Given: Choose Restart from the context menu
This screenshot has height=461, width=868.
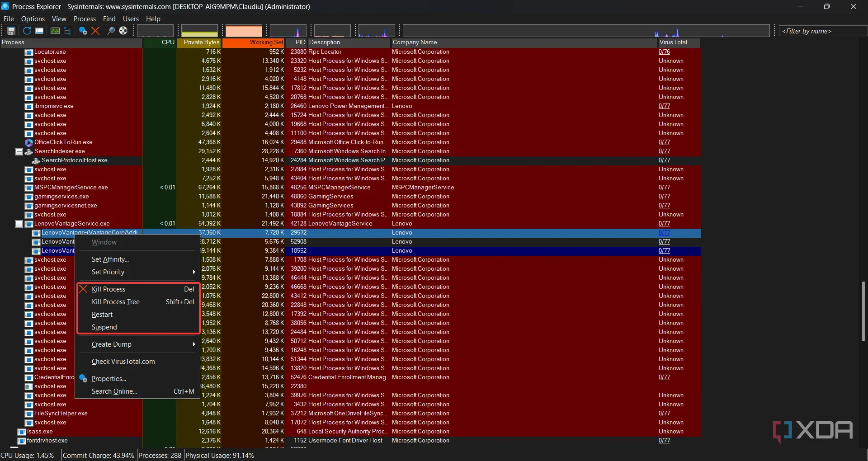Looking at the screenshot, I should pyautogui.click(x=138, y=315).
